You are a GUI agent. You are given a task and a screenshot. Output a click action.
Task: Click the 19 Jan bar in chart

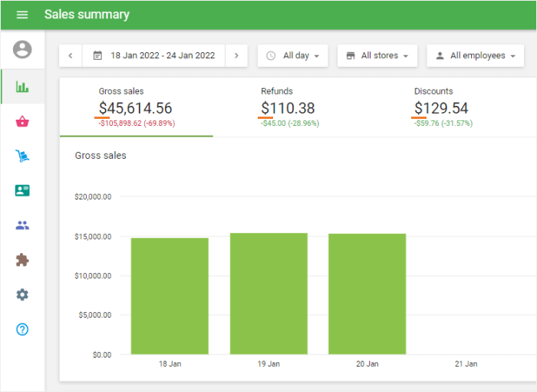click(268, 294)
